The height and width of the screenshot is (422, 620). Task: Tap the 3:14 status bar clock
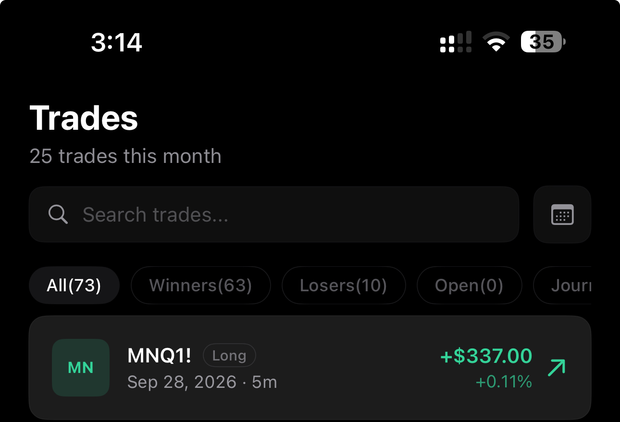tap(116, 42)
